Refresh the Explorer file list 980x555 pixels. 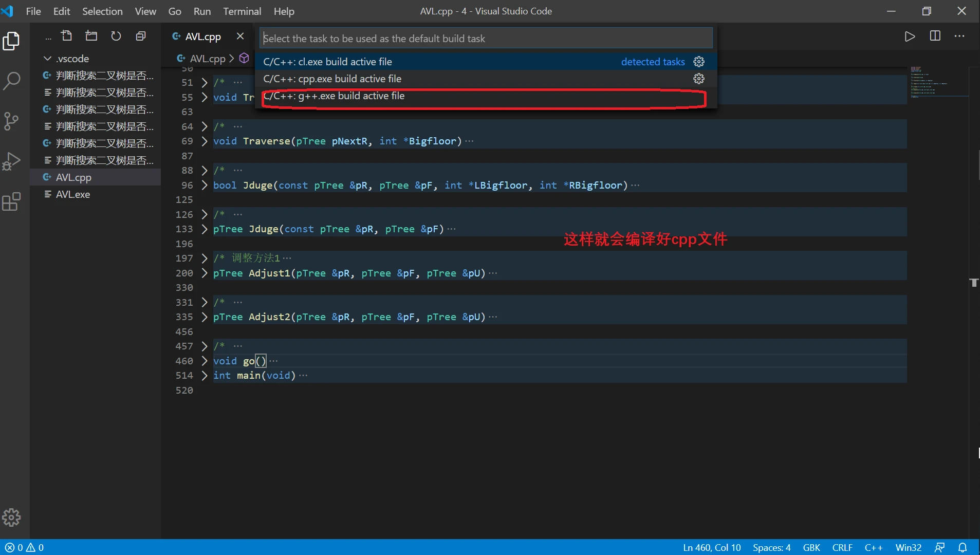116,36
